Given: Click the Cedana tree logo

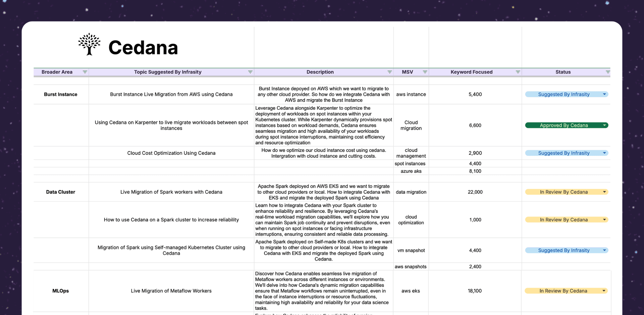Looking at the screenshot, I should pyautogui.click(x=89, y=44).
